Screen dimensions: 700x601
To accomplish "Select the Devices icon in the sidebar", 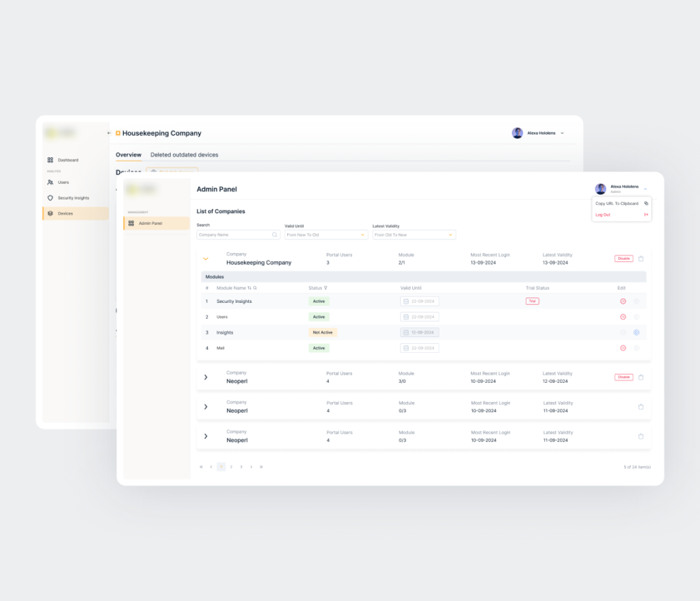I will tap(49, 213).
